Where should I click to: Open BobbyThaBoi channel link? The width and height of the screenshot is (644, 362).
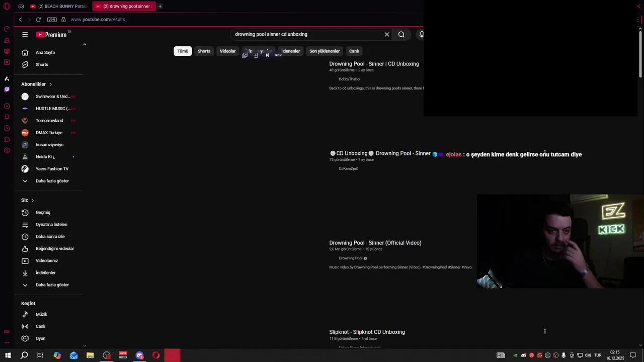coord(350,79)
